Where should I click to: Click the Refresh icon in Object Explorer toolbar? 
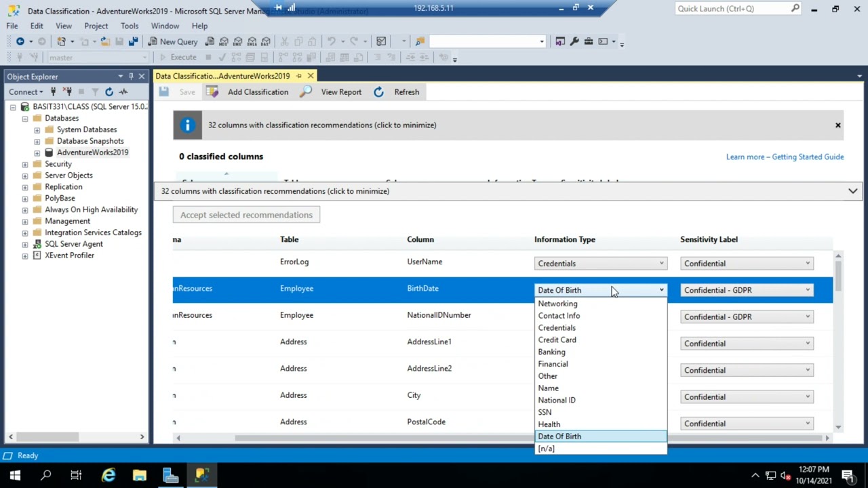click(109, 91)
